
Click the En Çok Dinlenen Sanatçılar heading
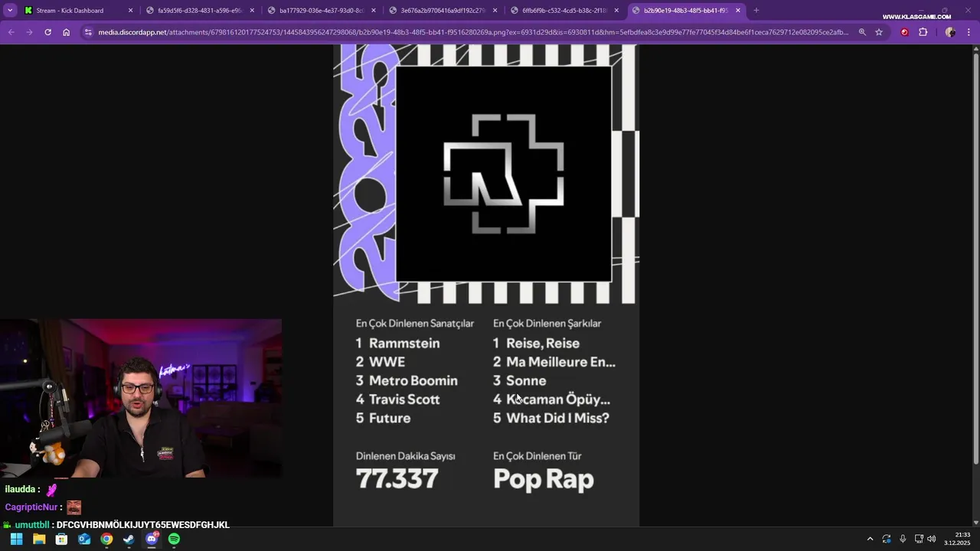tap(415, 324)
